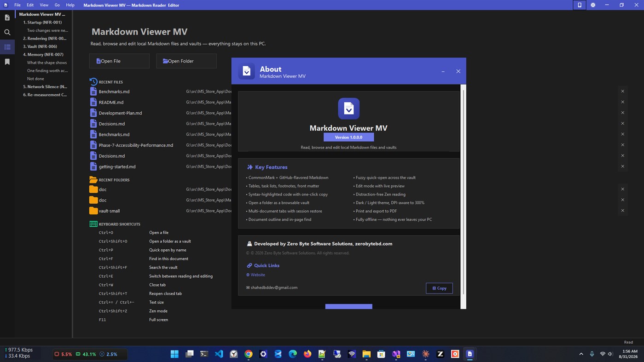Open the File menu

point(17,5)
